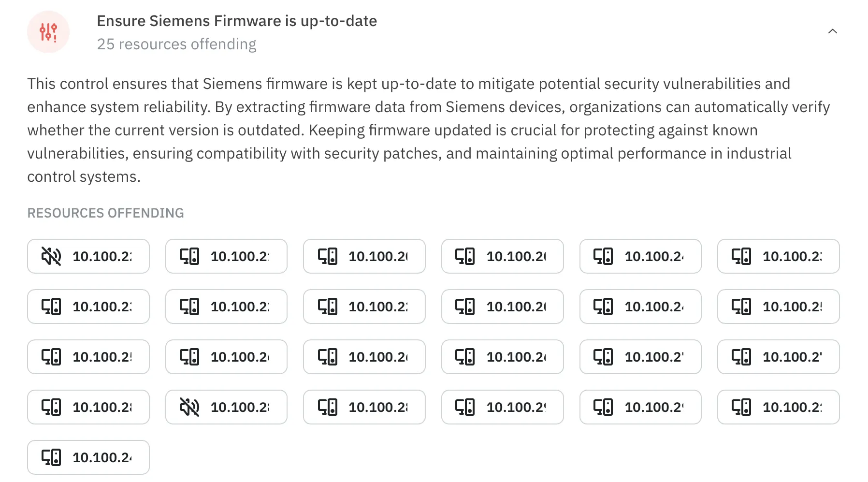Click the device icon of the last top-row chip
Screen dimensions: 868x482
pyautogui.click(x=741, y=256)
